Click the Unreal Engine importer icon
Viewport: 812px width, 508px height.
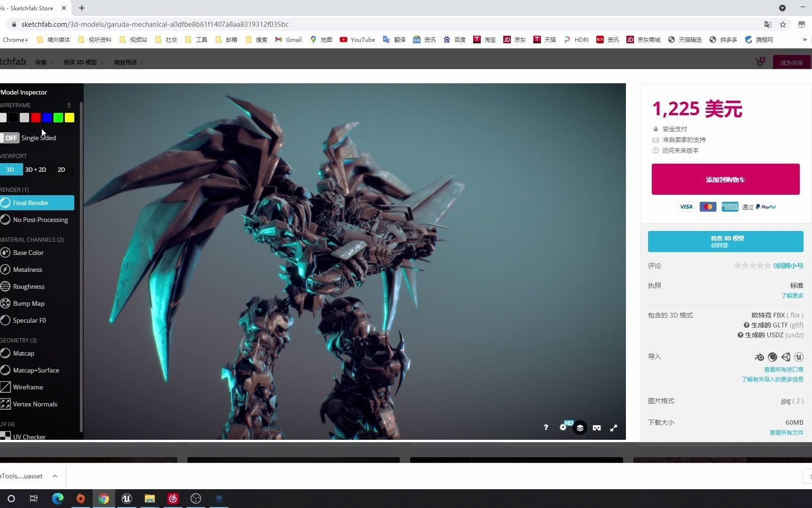799,357
